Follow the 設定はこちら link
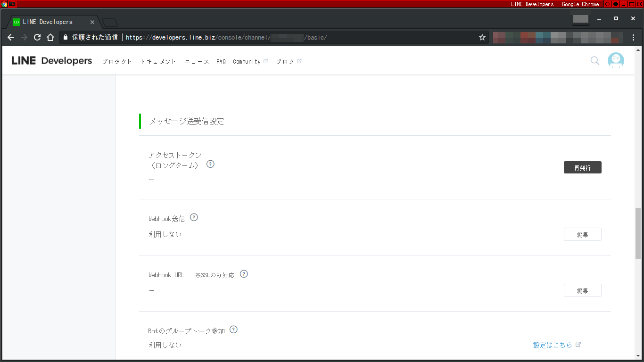 tap(553, 345)
